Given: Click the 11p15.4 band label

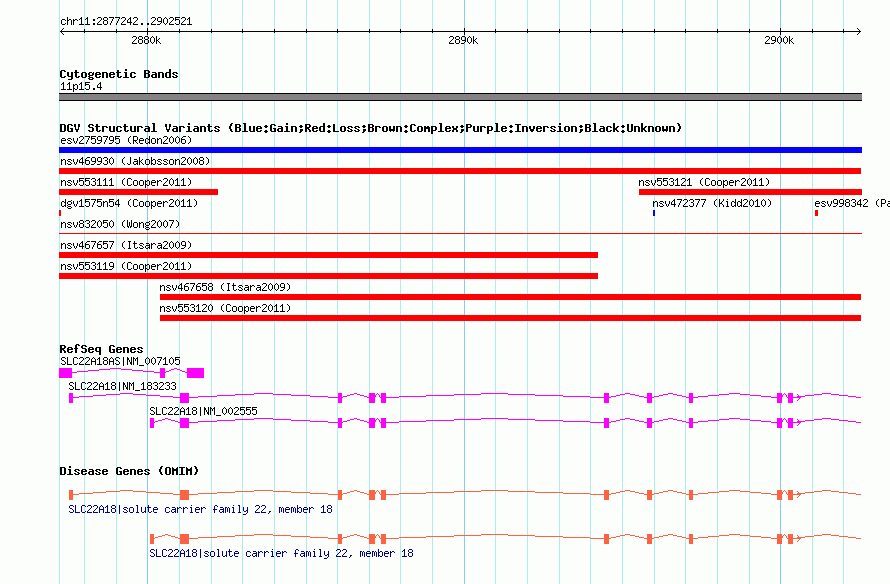Looking at the screenshot, I should click(x=81, y=86).
